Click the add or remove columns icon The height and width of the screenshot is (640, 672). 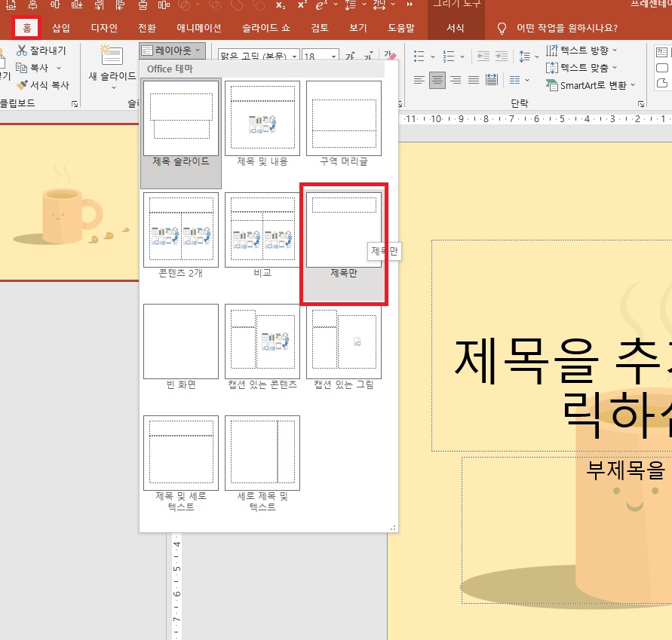click(x=514, y=80)
